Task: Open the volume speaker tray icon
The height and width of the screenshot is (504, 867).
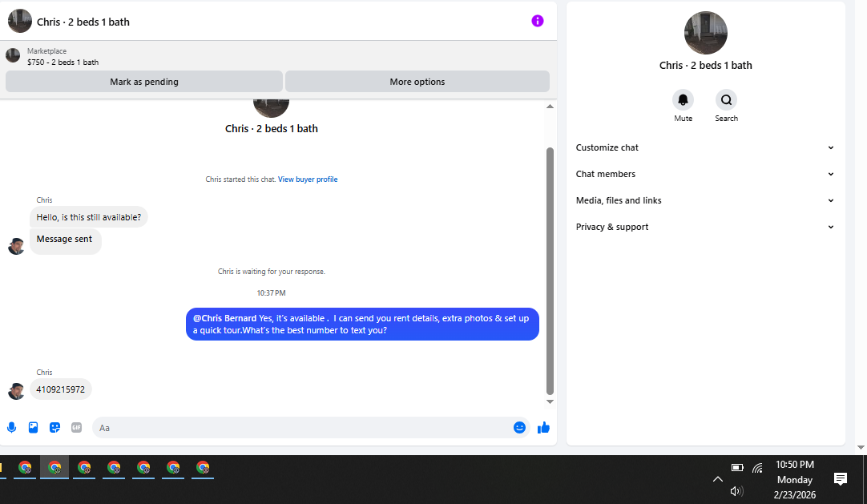Action: coord(736,490)
